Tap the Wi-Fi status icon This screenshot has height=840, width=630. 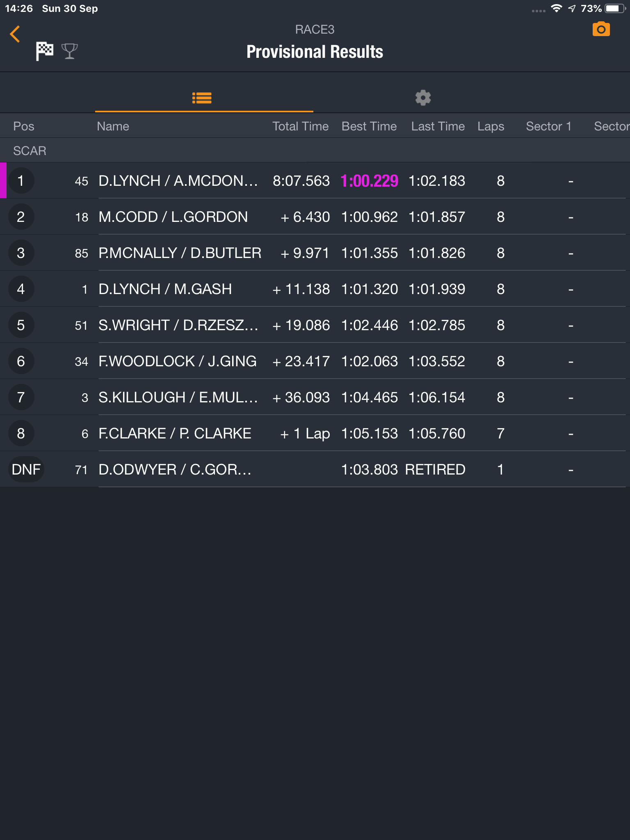tap(557, 8)
